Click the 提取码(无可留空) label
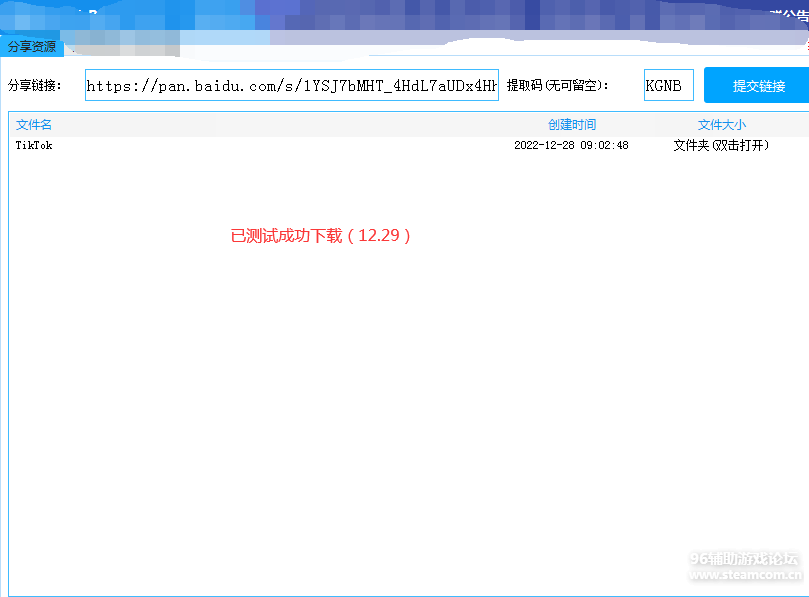This screenshot has height=597, width=809. click(557, 86)
